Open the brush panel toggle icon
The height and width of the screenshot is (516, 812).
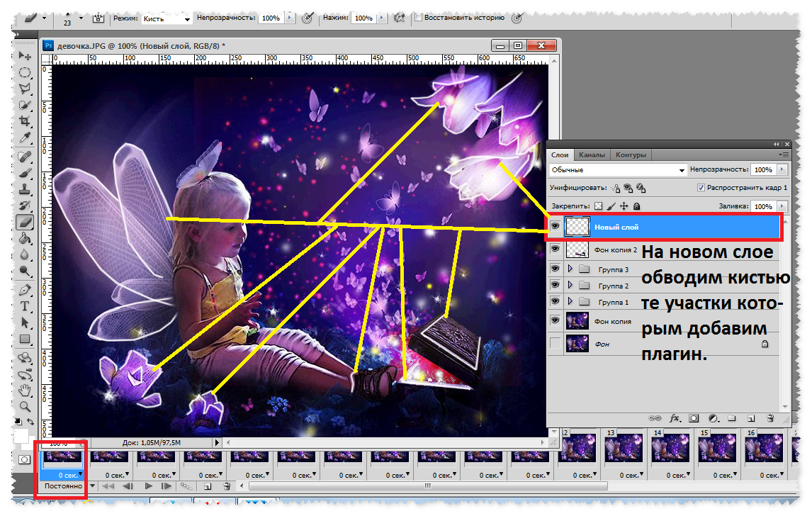(x=98, y=18)
